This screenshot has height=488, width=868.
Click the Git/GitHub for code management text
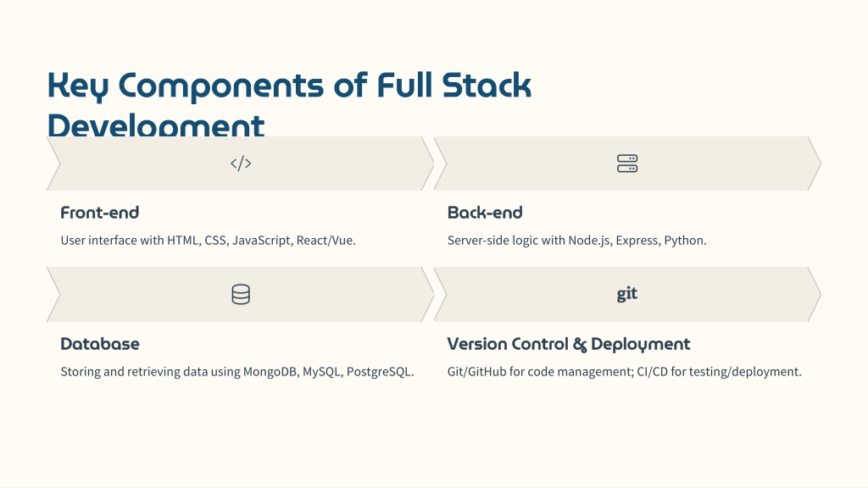click(x=625, y=371)
